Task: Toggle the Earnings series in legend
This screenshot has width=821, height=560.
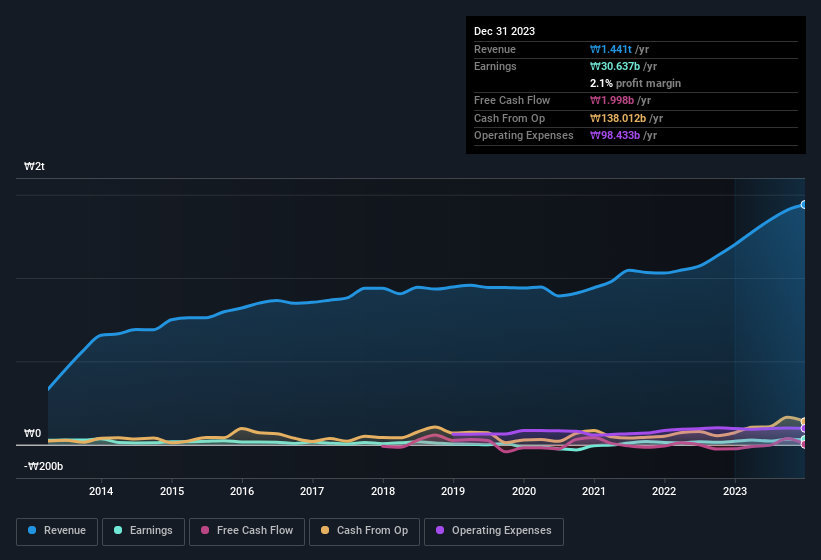Action: (x=141, y=530)
